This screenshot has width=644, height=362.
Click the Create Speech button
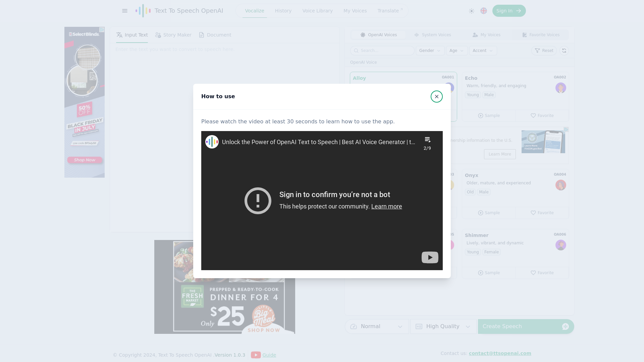(526, 326)
